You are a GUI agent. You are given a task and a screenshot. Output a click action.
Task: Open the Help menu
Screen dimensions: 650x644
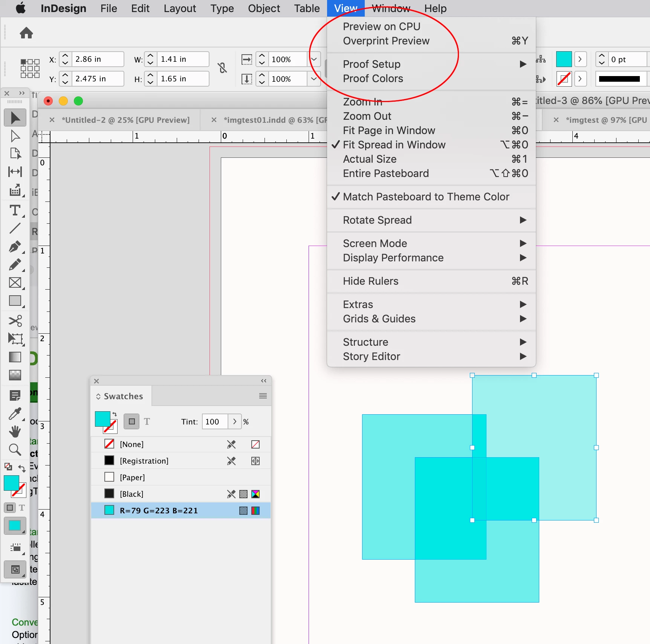click(x=435, y=8)
